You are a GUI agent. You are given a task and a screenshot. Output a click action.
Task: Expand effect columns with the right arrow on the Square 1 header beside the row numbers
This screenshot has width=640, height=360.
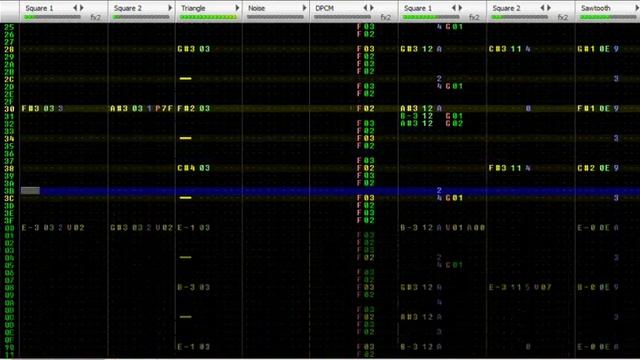point(82,8)
